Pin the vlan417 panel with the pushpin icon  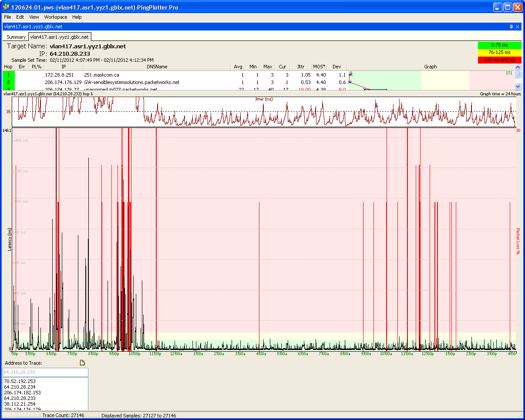tap(511, 27)
